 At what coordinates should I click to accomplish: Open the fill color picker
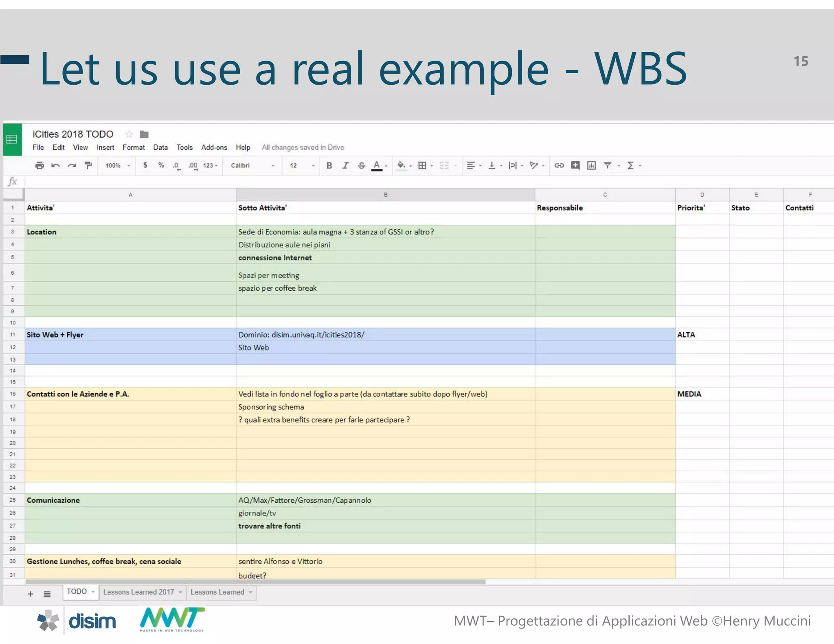click(x=402, y=166)
